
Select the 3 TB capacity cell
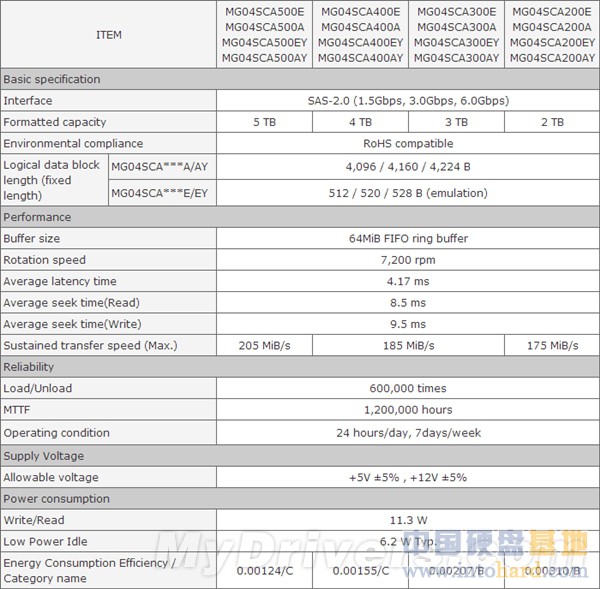[x=457, y=122]
